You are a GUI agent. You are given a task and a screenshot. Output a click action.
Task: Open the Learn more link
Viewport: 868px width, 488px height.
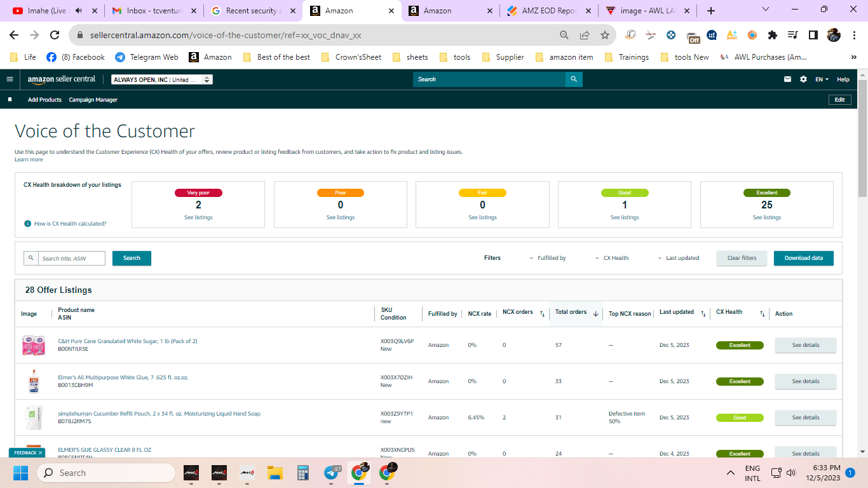tap(29, 159)
